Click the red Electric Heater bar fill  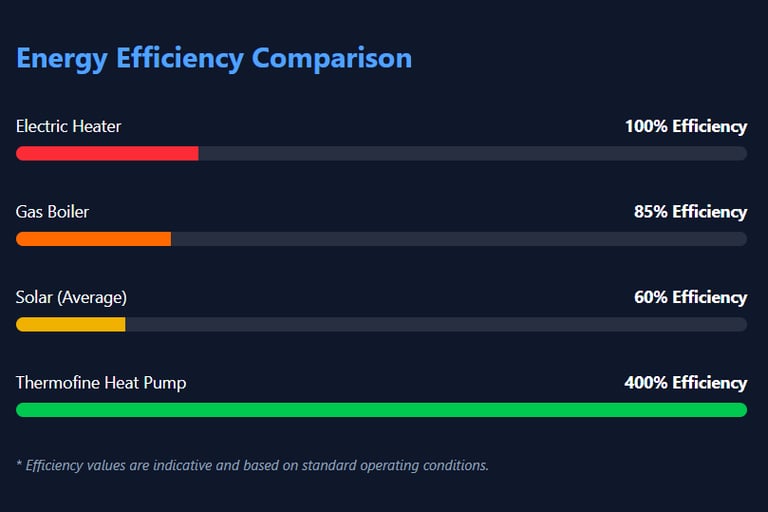[107, 153]
